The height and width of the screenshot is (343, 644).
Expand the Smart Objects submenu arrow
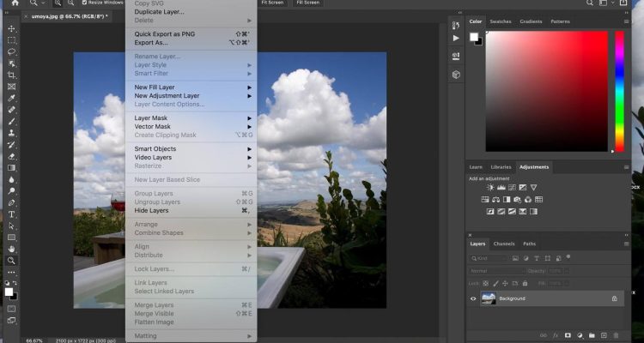coord(249,149)
